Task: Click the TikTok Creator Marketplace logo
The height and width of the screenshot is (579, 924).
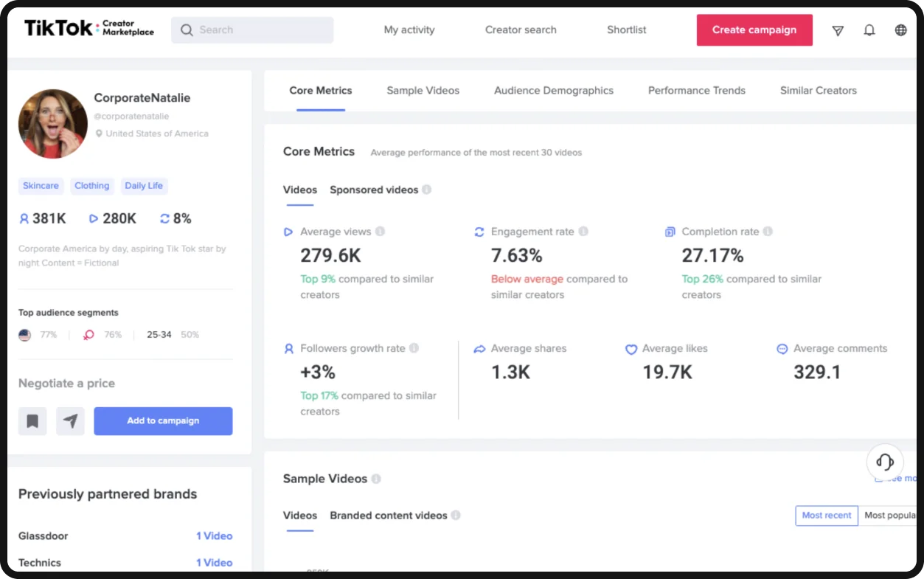Action: pyautogui.click(x=88, y=27)
